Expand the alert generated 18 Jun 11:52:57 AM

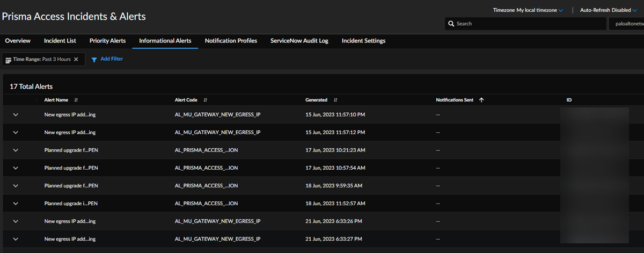(x=16, y=204)
